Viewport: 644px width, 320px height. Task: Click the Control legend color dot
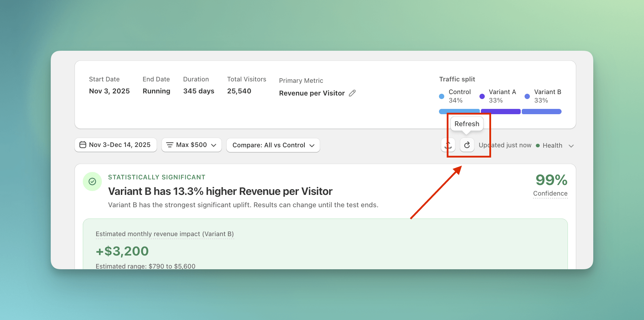click(441, 96)
